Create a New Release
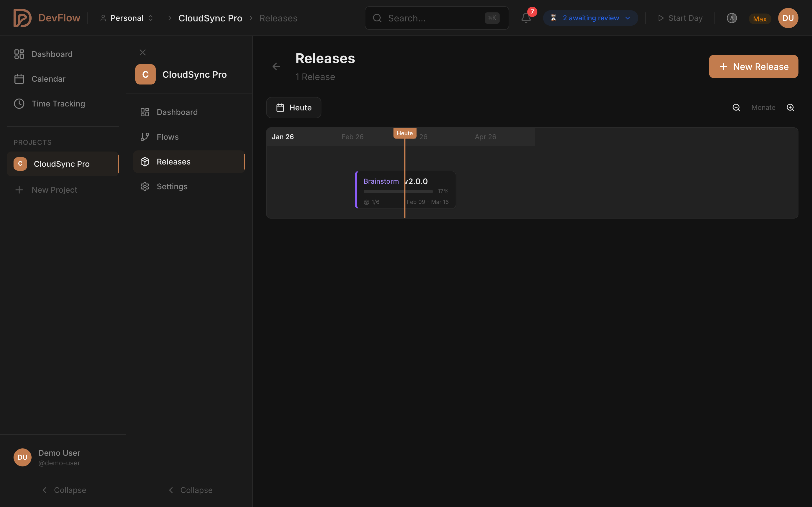 753,66
